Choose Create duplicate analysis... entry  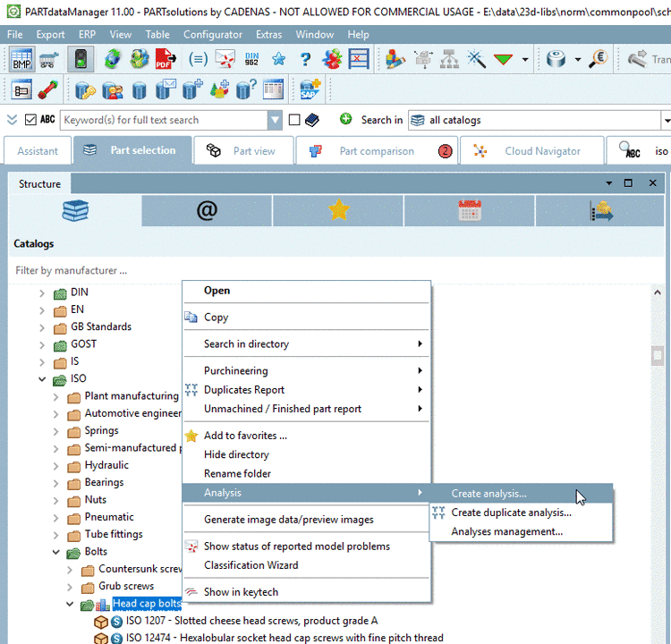tap(521, 513)
